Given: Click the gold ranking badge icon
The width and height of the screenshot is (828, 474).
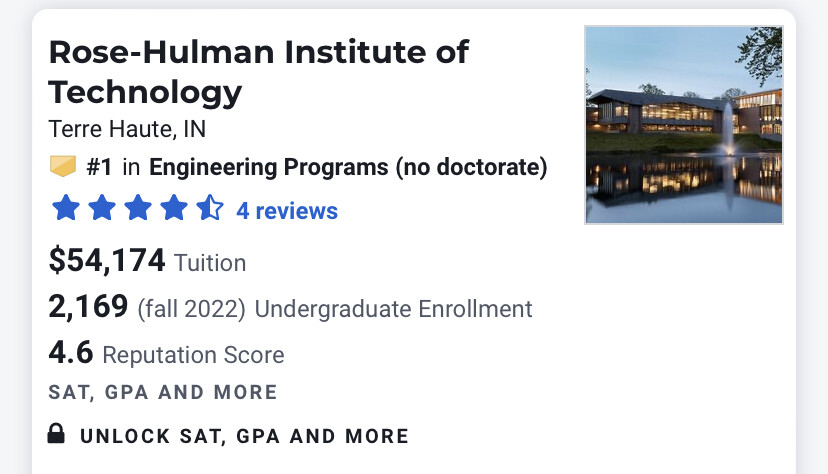Looking at the screenshot, I should (x=62, y=167).
